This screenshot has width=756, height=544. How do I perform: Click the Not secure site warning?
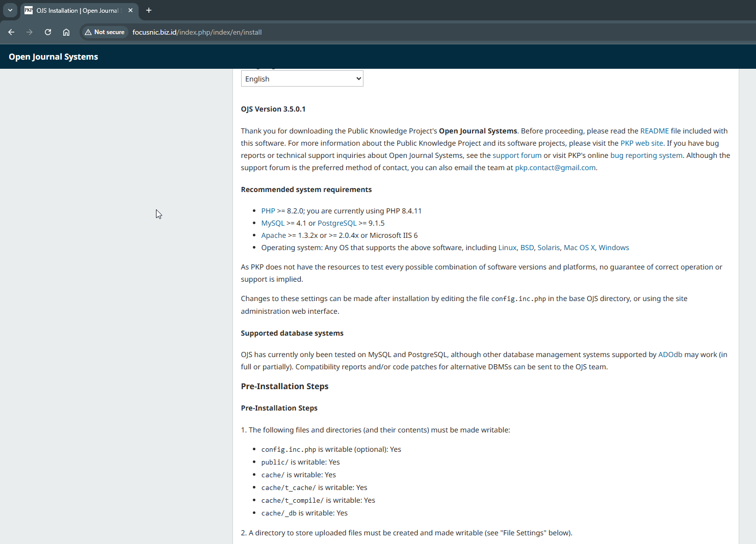click(x=105, y=32)
